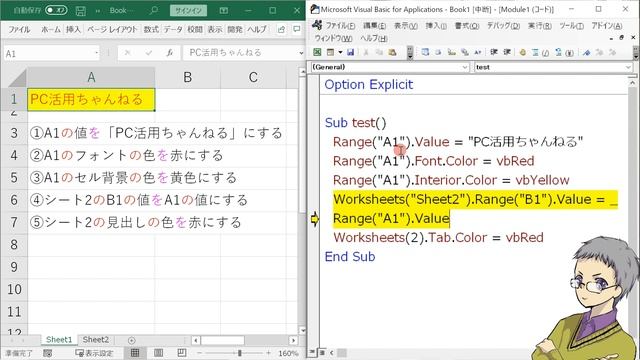640x360 pixels.
Task: Click the line Worksheets(2).Tab.Color = vbRed
Action: coord(438,238)
